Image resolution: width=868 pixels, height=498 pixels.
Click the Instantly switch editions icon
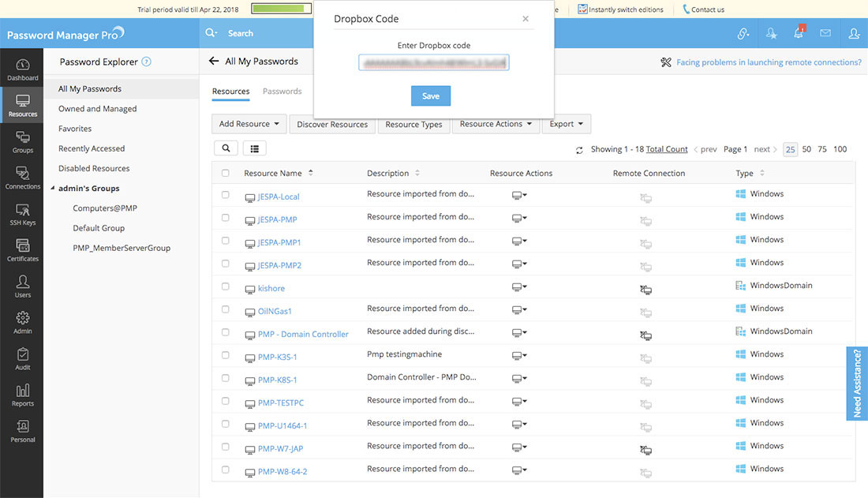582,9
